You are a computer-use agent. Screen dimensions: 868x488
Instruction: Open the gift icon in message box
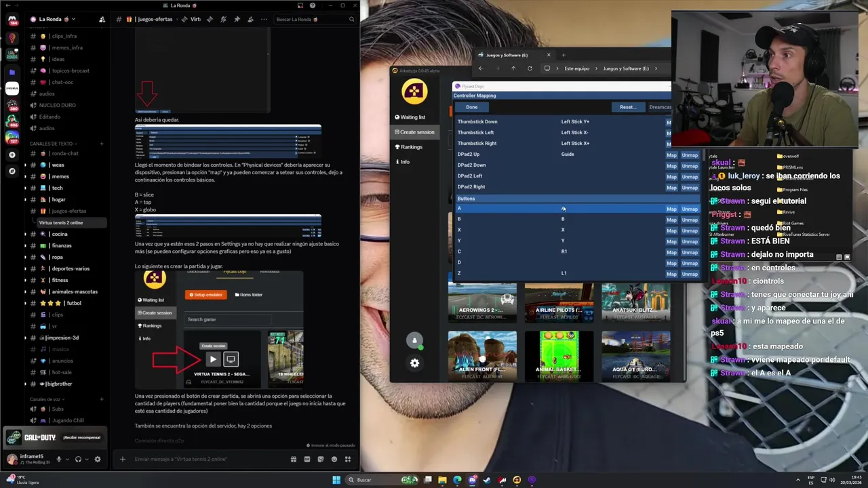coord(293,460)
